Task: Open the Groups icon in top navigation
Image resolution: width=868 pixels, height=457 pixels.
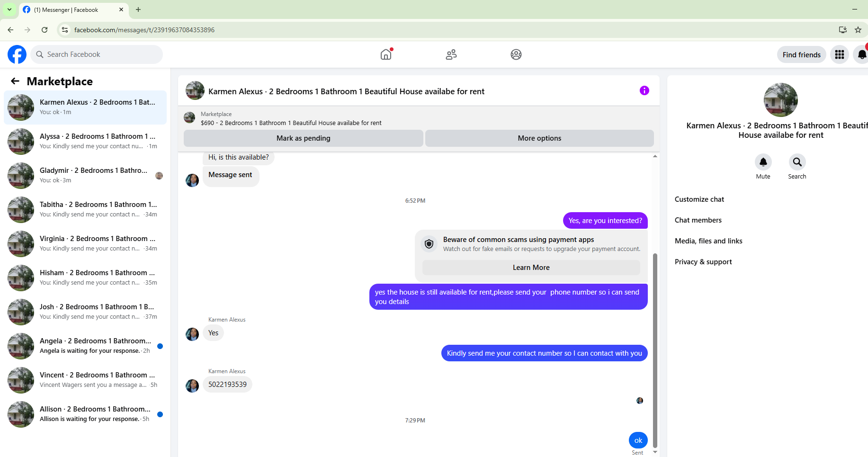Action: click(516, 54)
